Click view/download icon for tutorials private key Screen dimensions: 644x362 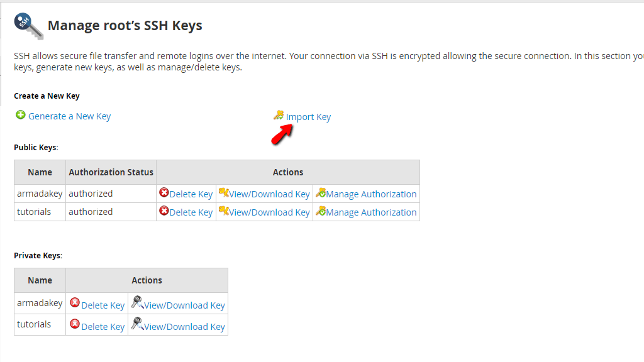tap(137, 324)
